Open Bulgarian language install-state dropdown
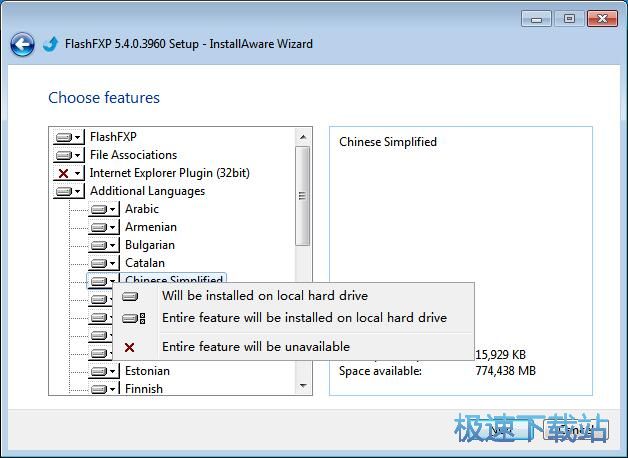 coord(104,245)
